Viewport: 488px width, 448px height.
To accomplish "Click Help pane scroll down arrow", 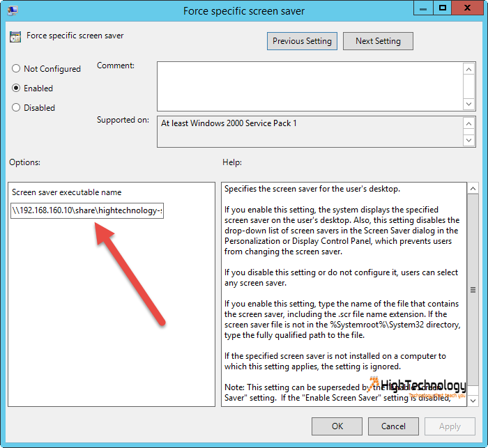I will 473,401.
